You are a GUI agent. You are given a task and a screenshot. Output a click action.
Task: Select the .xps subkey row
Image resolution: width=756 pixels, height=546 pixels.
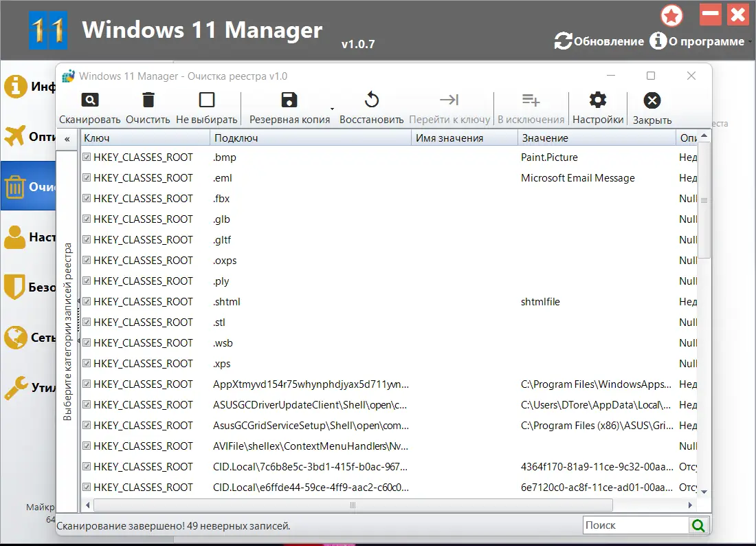coord(222,364)
